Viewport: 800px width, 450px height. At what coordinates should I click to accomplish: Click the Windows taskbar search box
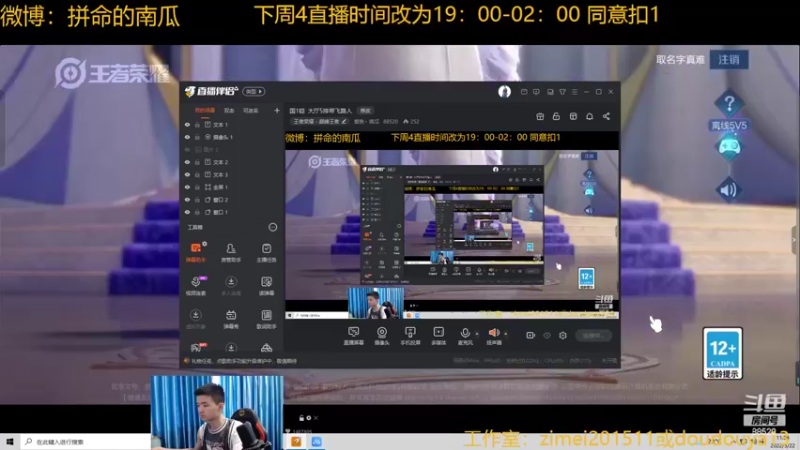(x=86, y=442)
